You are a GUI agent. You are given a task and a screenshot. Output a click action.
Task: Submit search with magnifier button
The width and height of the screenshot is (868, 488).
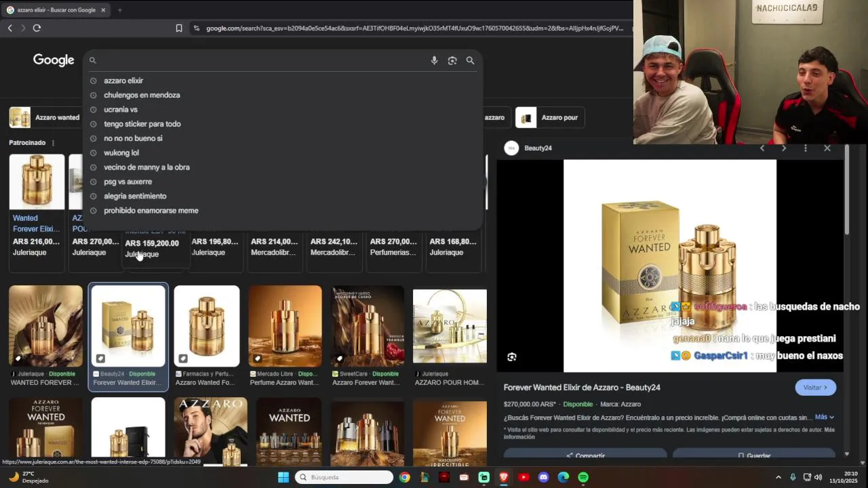pyautogui.click(x=470, y=60)
